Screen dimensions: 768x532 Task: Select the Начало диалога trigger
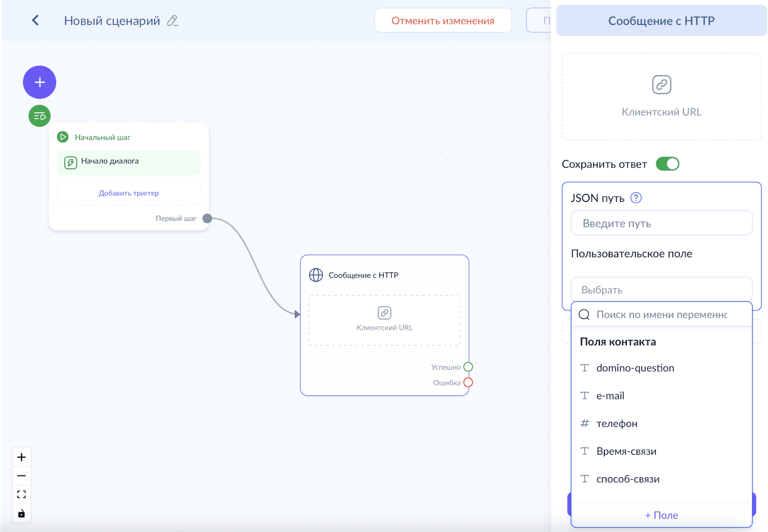[129, 163]
